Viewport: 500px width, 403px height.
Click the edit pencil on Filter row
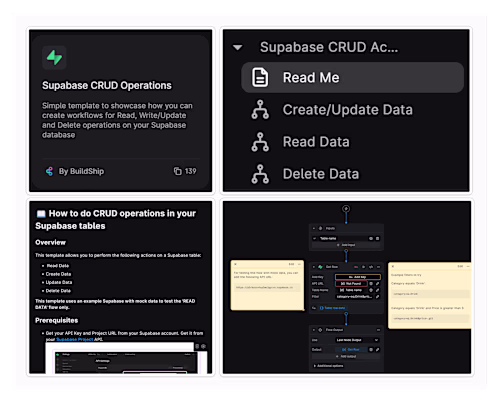click(378, 297)
